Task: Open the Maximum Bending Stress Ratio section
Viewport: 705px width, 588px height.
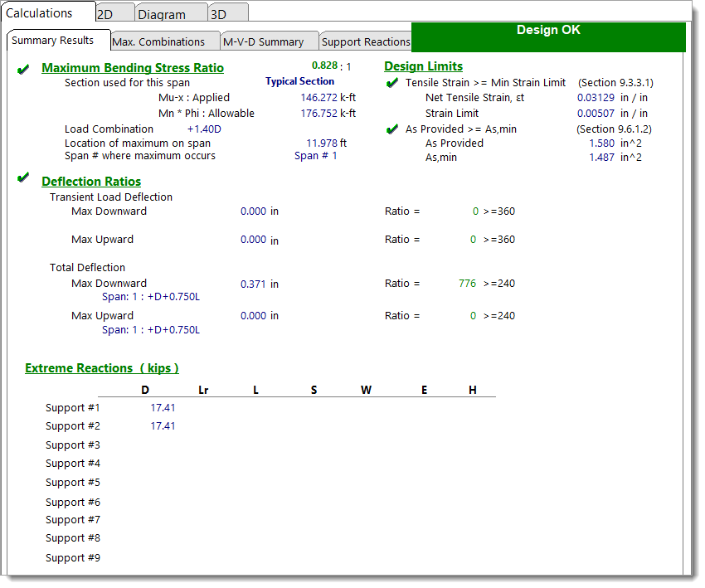Action: click(x=133, y=68)
